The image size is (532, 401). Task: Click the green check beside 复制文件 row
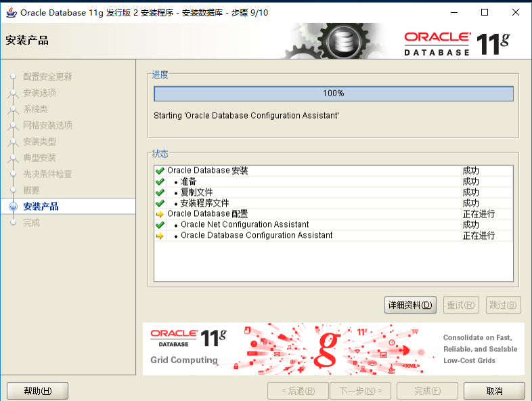[x=160, y=192]
